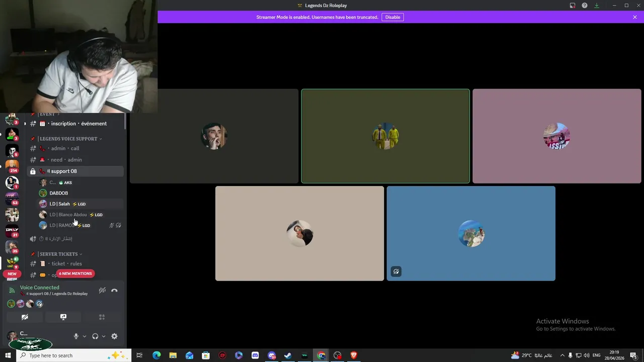644x362 pixels.
Task: Open the Discord inbox icon in title bar
Action: point(573,6)
